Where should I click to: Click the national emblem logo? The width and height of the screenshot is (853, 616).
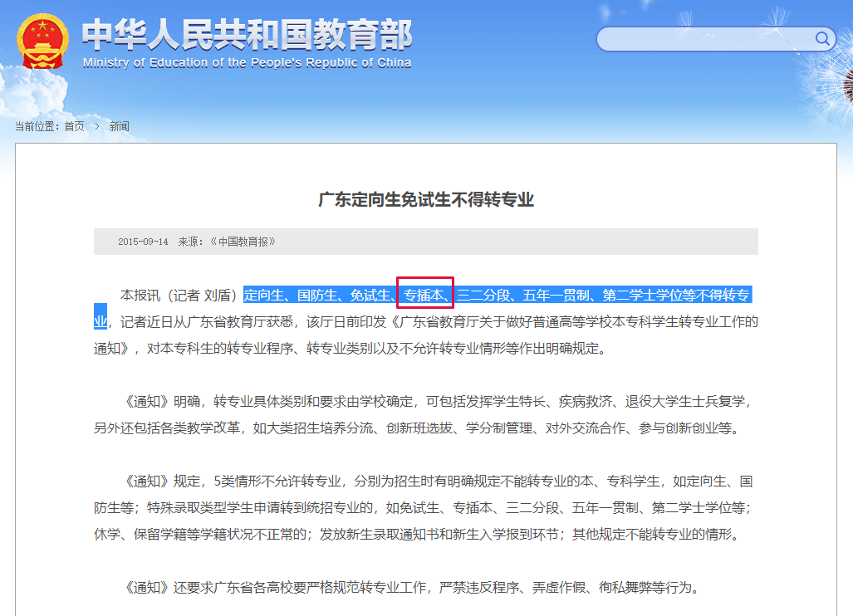coord(42,42)
